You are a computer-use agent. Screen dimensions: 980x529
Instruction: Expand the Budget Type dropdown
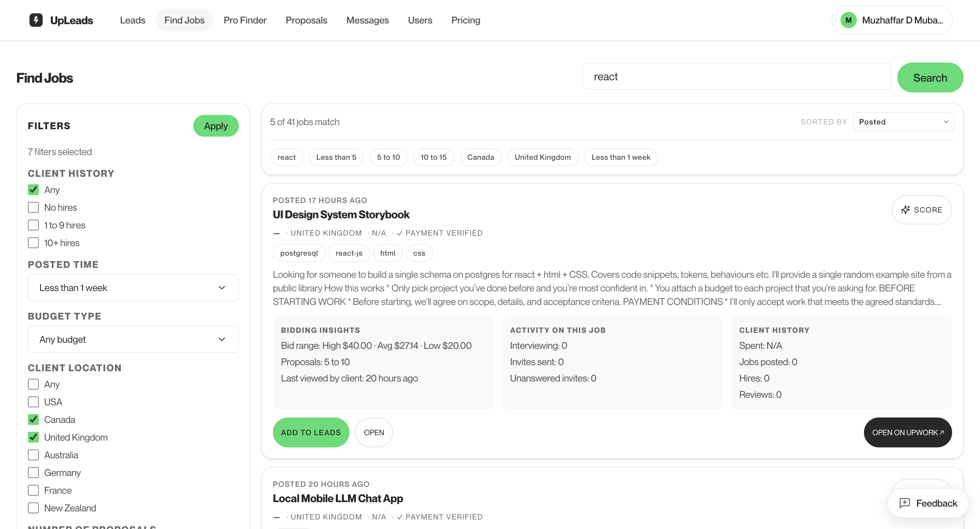[133, 339]
